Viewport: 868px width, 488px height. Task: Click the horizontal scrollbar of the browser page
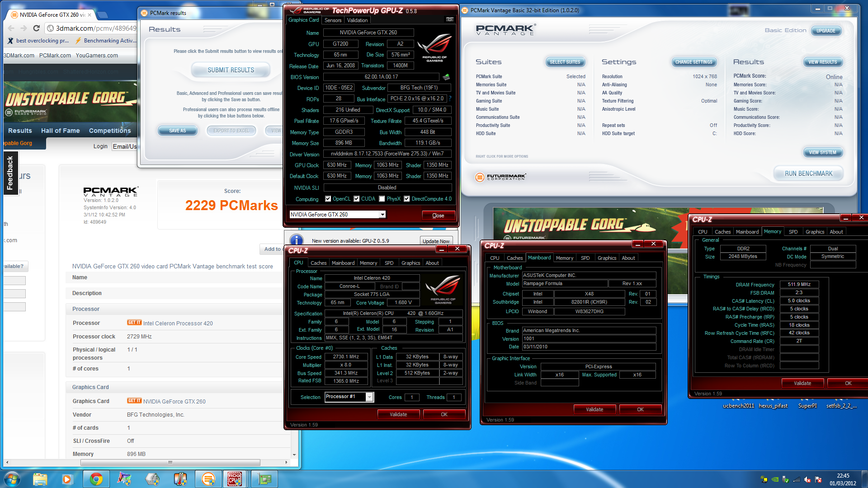170,462
